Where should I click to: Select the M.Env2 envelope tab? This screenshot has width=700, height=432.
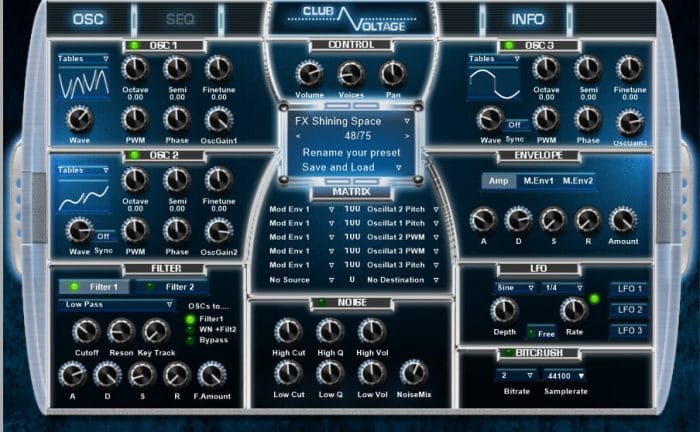pyautogui.click(x=577, y=181)
